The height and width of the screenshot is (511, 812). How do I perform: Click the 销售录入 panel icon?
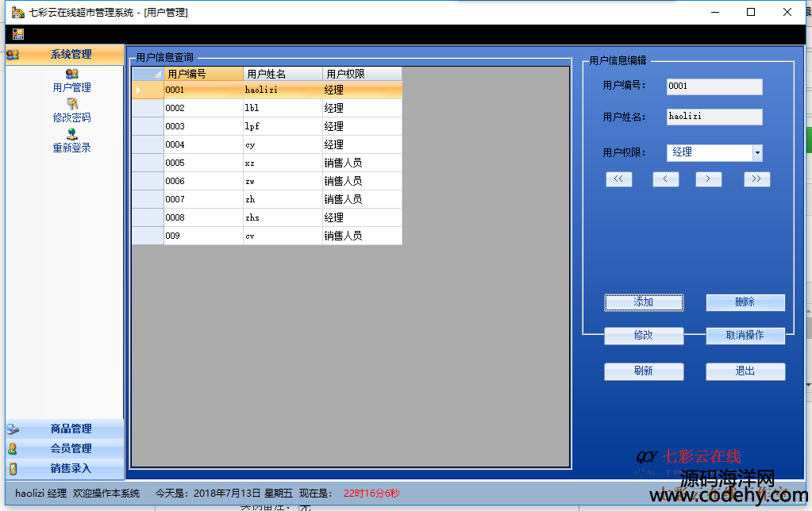[x=13, y=468]
